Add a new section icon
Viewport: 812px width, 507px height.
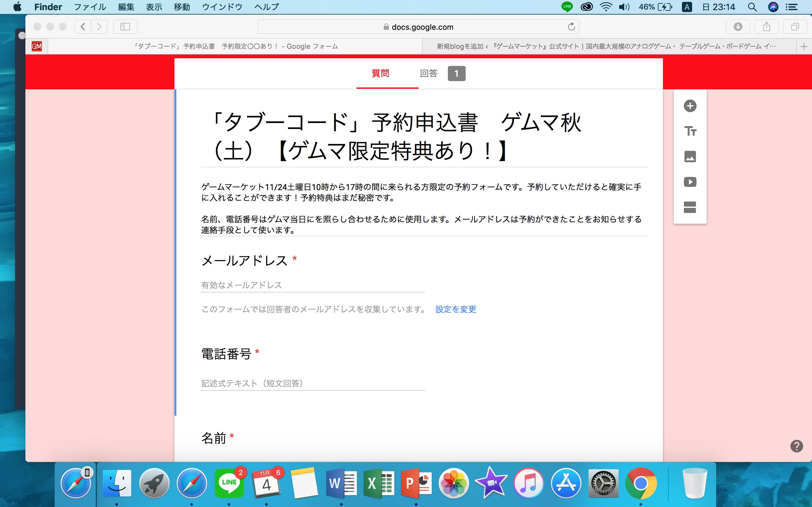[x=690, y=207]
